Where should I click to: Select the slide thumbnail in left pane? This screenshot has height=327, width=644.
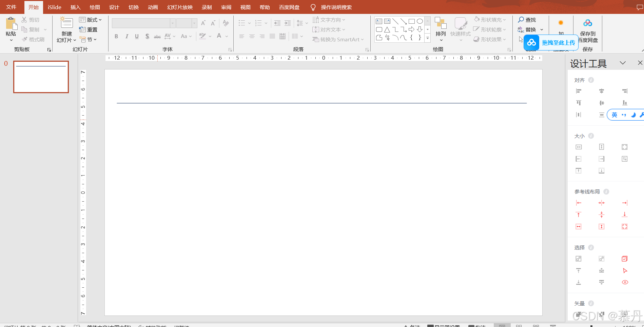(41, 77)
